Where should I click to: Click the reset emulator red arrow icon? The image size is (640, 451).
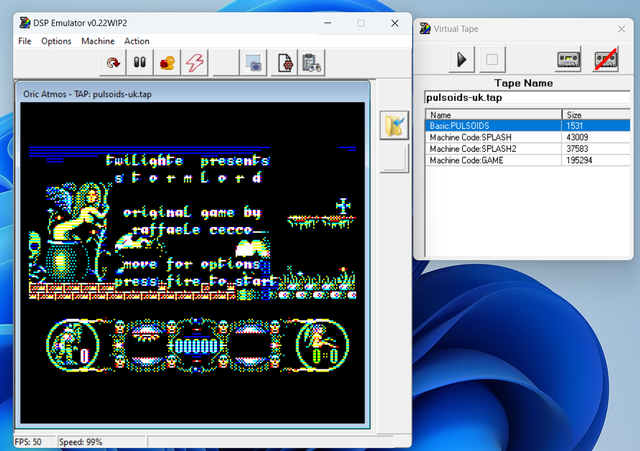113,63
